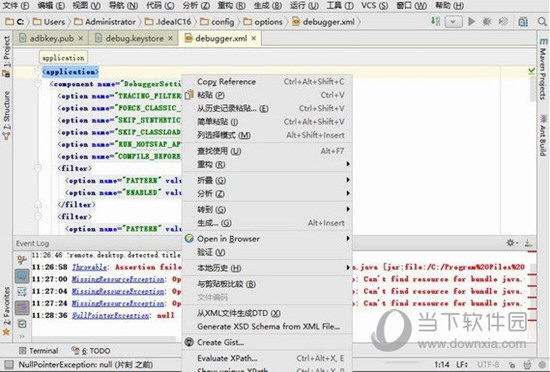The height and width of the screenshot is (372, 550).
Task: Toggle read-only lock icon in status bar
Action: pos(512,365)
